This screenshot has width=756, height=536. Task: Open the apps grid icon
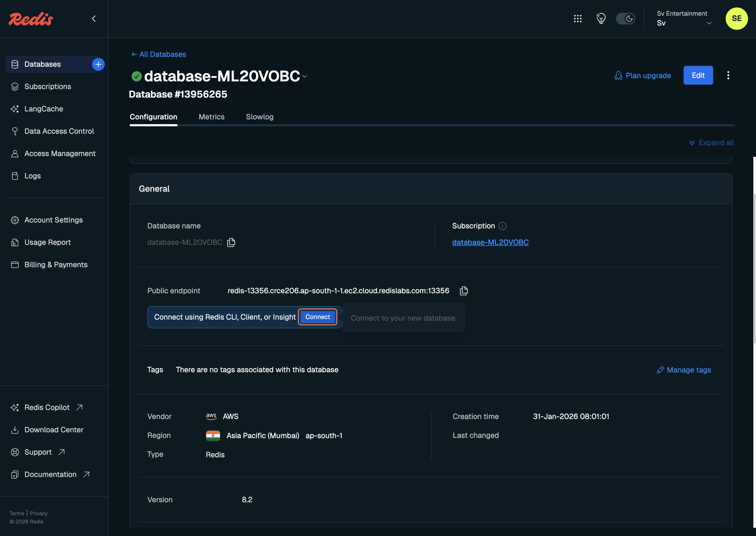pos(578,19)
